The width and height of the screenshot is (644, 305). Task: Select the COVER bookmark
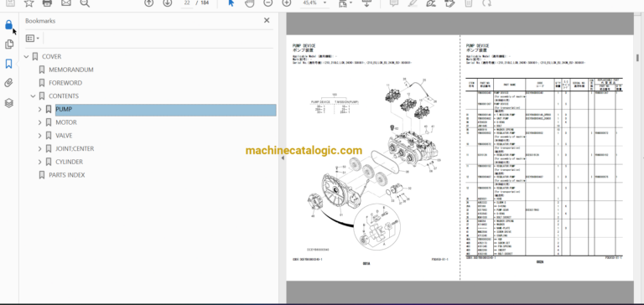pyautogui.click(x=51, y=57)
